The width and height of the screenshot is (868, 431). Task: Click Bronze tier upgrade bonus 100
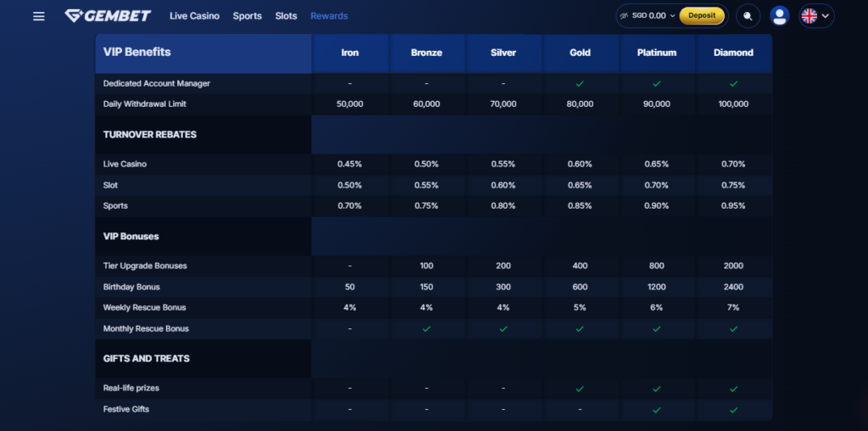click(426, 266)
